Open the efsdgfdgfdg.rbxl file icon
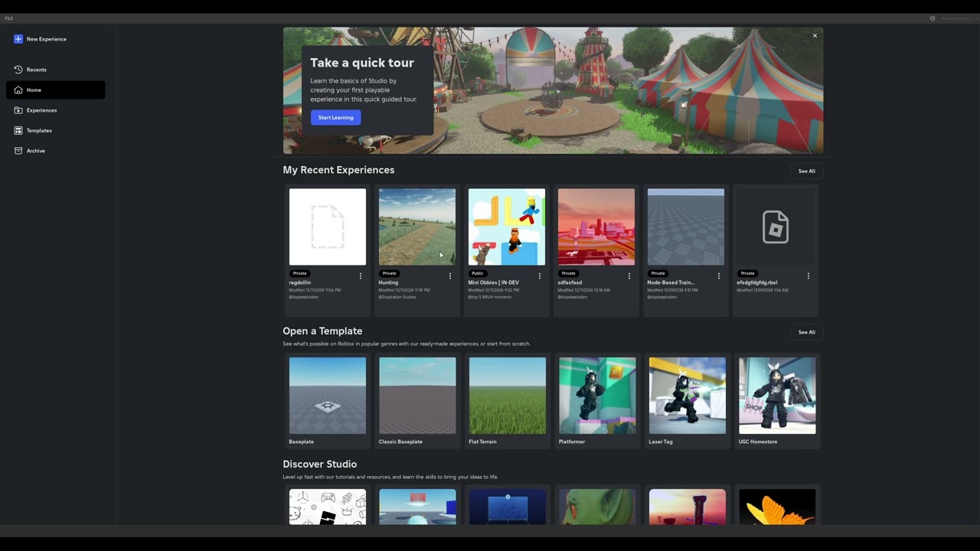This screenshot has width=980, height=551. tap(776, 227)
